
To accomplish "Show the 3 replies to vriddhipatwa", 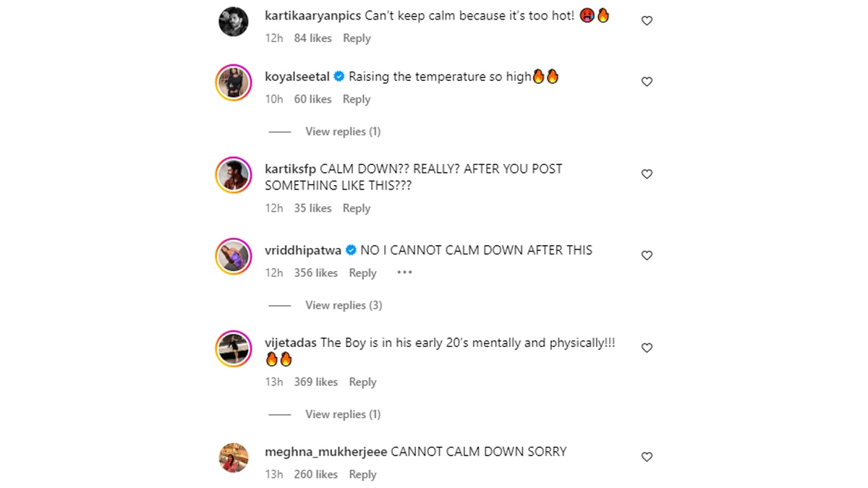I will [343, 305].
